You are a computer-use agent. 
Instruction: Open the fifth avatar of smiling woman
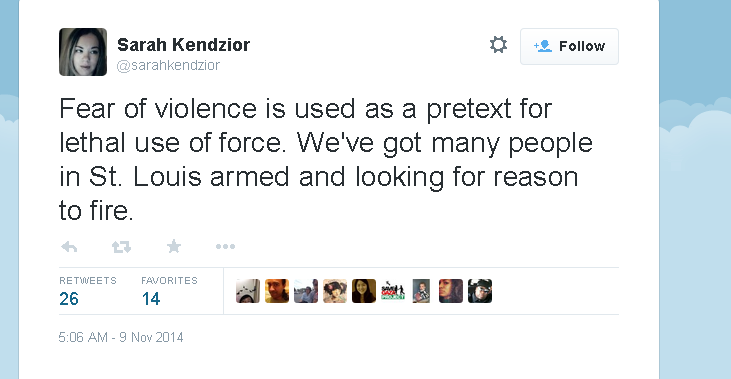[364, 291]
